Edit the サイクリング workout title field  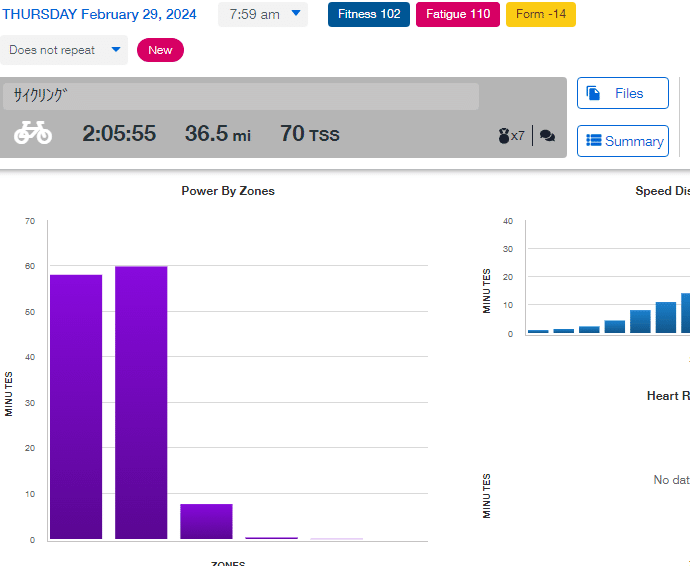[241, 96]
